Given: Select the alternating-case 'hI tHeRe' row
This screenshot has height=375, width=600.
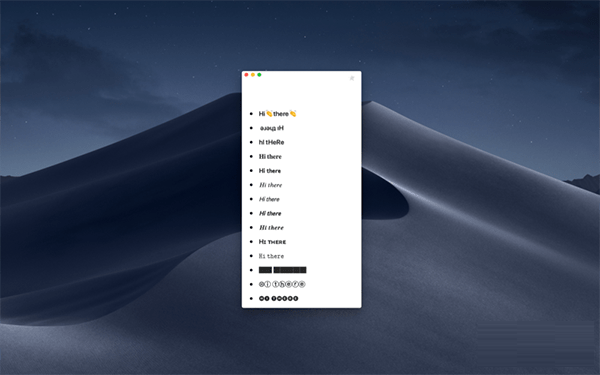Looking at the screenshot, I should point(271,142).
